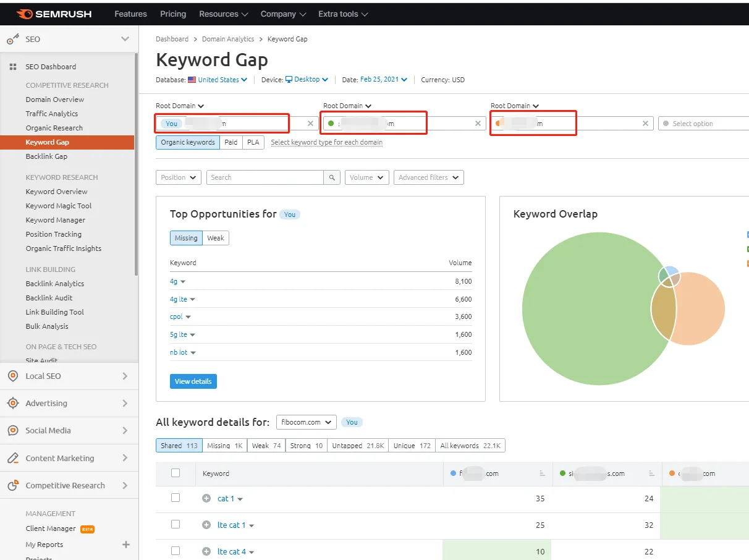749x560 pixels.
Task: Open 'Select keyword type for each domain'
Action: tap(326, 142)
